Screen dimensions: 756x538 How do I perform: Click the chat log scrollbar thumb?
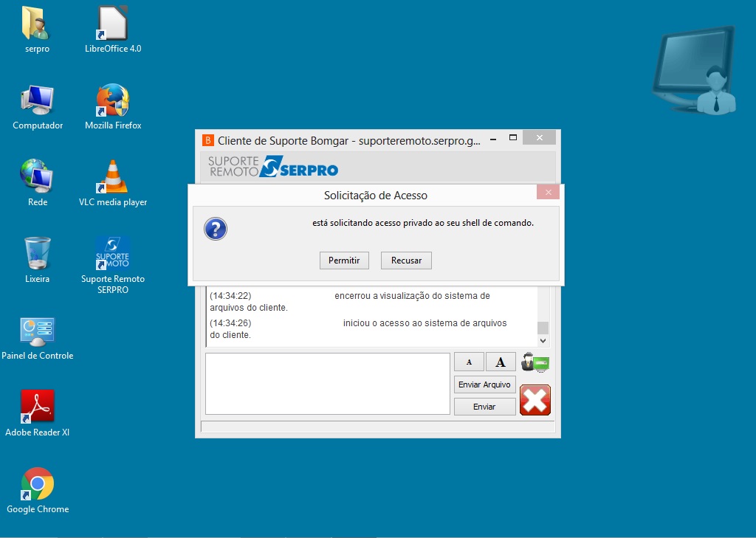pos(543,328)
